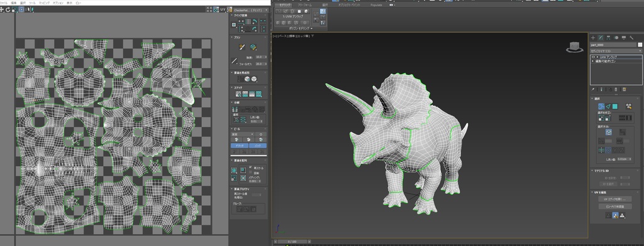
Task: Click the break icon in 分解 rollout
Action: 235,109
